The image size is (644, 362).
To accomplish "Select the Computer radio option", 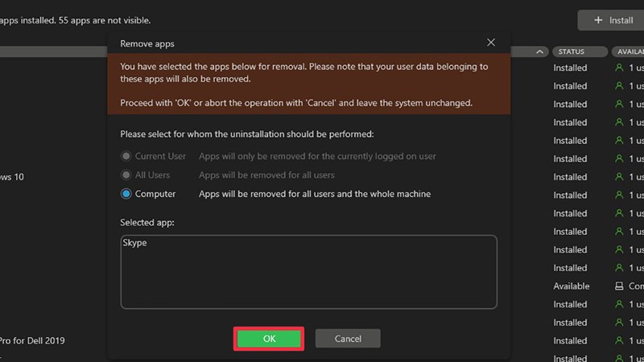I will tap(126, 194).
